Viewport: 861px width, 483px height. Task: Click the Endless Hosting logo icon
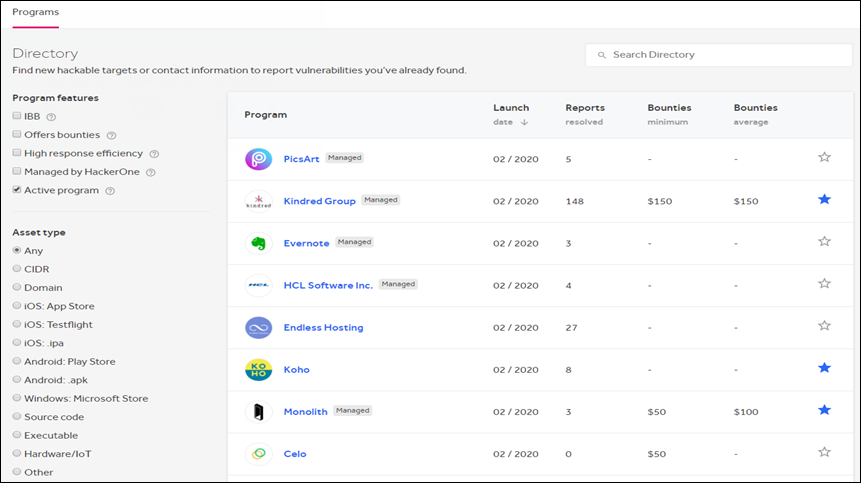coord(258,327)
